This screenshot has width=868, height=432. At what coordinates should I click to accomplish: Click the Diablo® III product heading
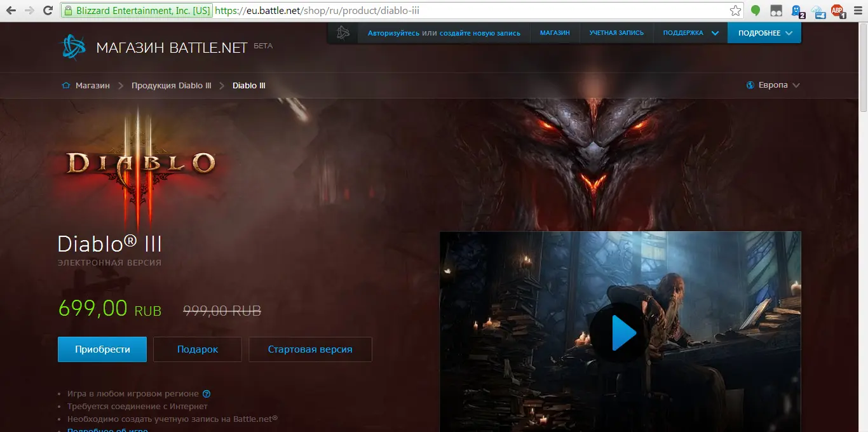coord(110,244)
